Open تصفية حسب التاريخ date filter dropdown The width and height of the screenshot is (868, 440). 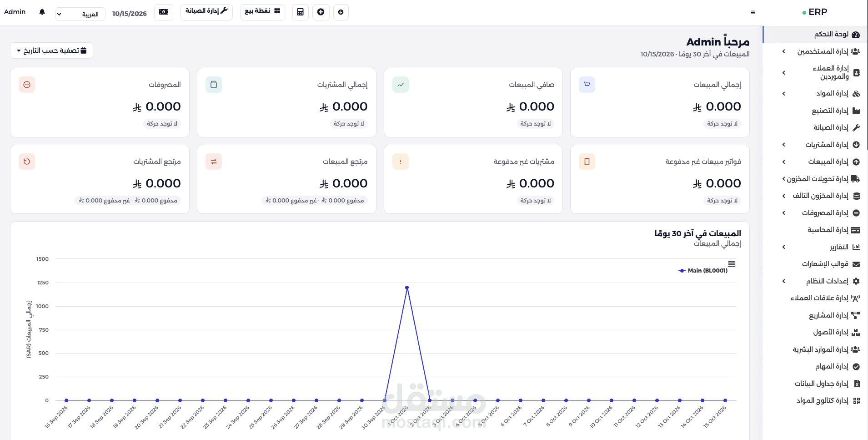click(x=51, y=51)
